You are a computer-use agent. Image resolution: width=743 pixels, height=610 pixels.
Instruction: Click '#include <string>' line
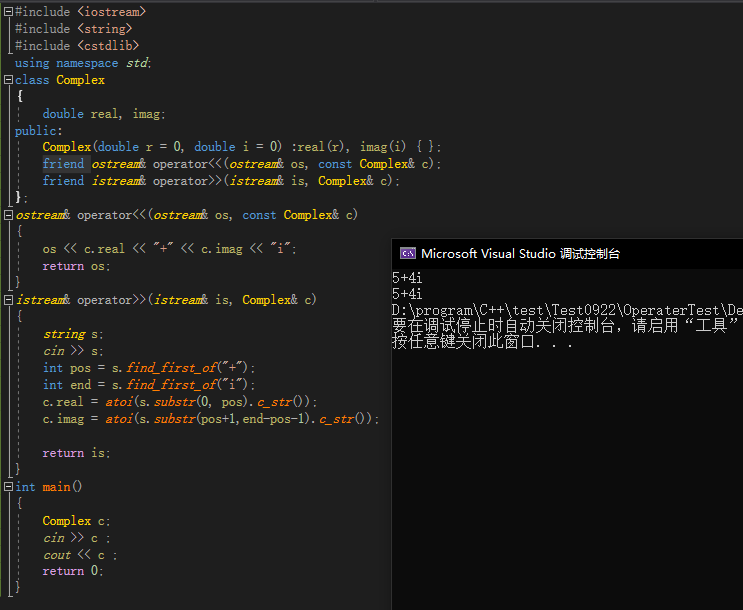73,29
